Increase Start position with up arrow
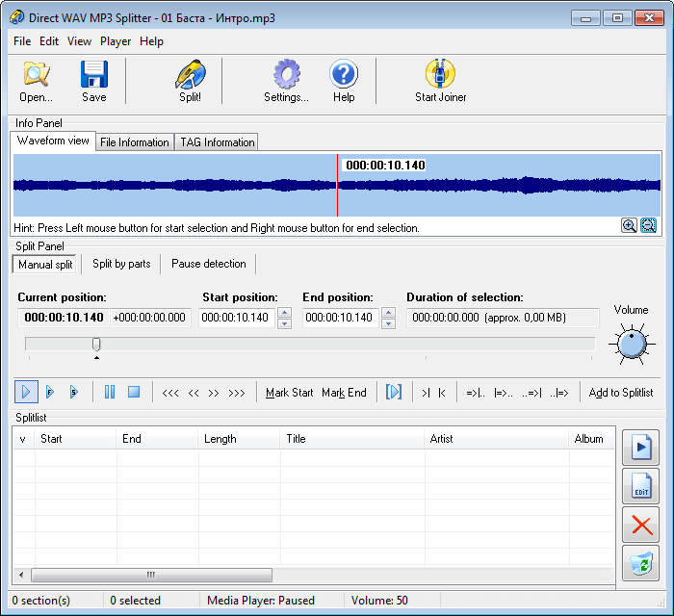The image size is (674, 616). pyautogui.click(x=284, y=313)
